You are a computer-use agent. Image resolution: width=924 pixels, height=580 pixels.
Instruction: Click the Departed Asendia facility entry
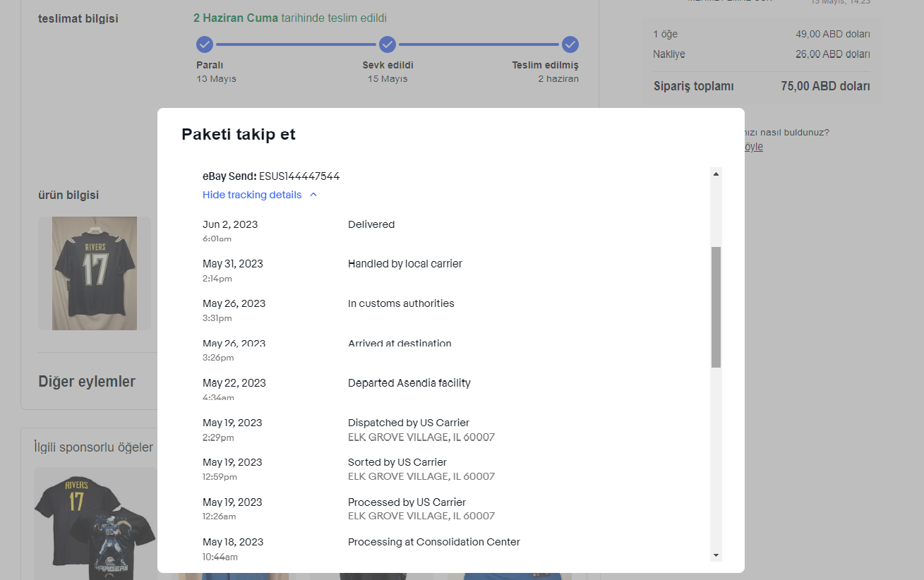[x=409, y=383]
